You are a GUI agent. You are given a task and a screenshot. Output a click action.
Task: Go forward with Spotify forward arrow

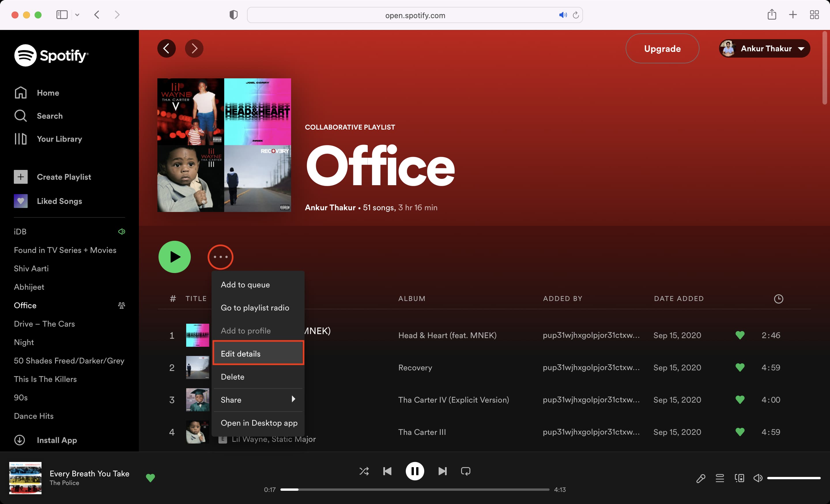point(194,48)
